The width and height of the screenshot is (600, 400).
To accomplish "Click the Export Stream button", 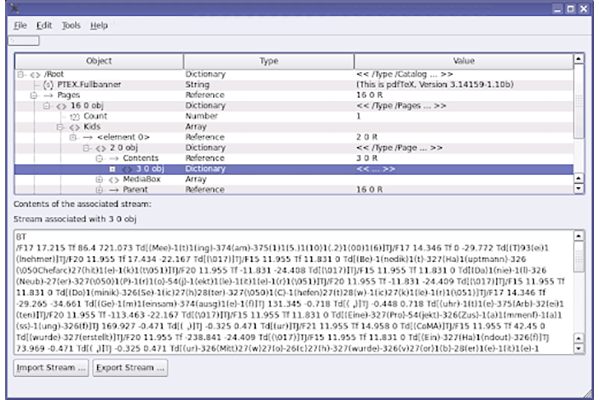I will [130, 368].
